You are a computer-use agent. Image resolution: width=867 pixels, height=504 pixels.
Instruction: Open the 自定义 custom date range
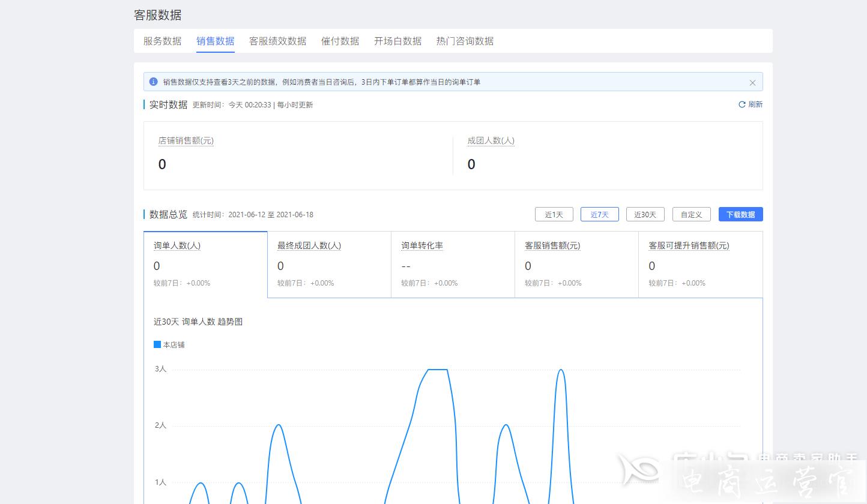pos(692,214)
